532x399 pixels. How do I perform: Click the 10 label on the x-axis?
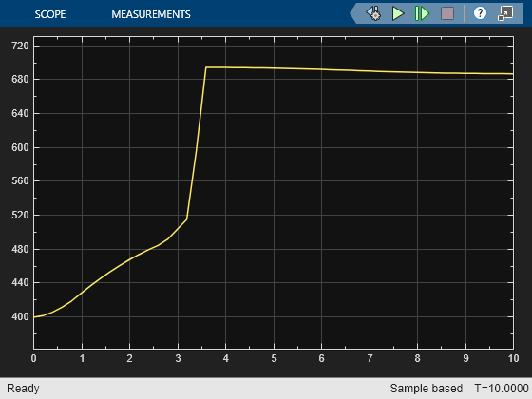click(x=513, y=358)
